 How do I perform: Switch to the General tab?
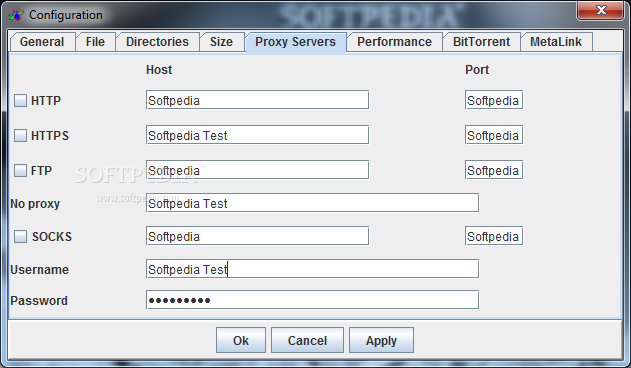[42, 42]
